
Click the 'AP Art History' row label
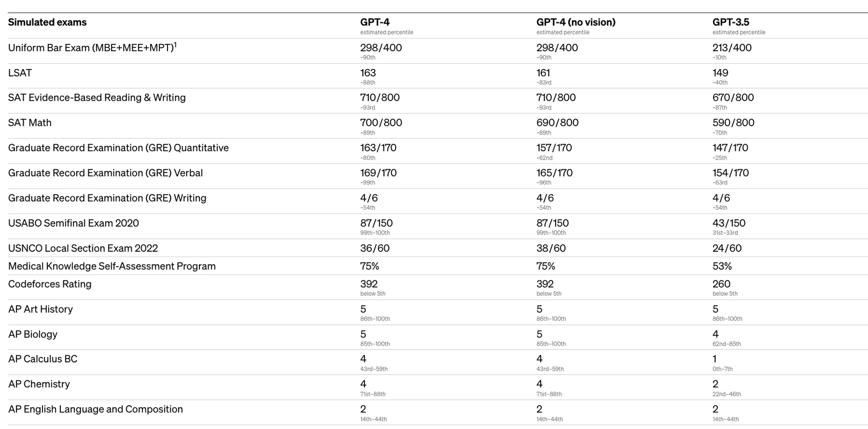coord(40,309)
